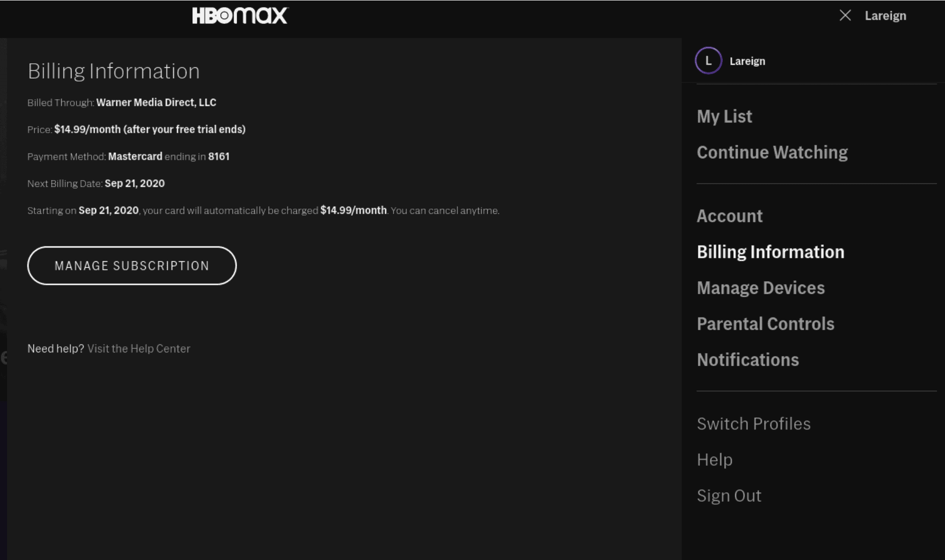Click the Lareign profile avatar circle
This screenshot has height=560, width=945.
coord(708,61)
